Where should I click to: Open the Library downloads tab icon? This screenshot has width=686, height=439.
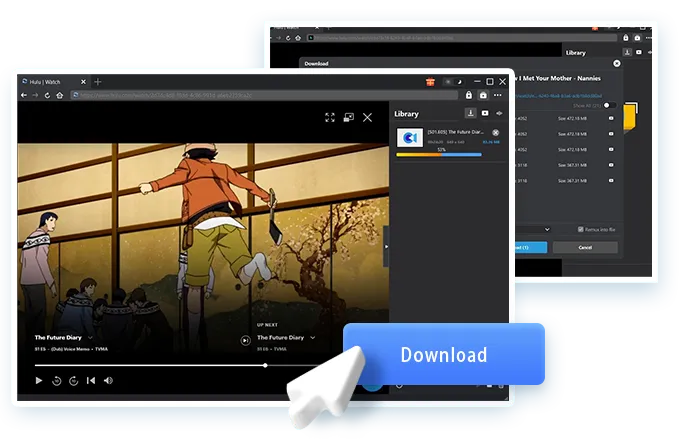pyautogui.click(x=470, y=113)
